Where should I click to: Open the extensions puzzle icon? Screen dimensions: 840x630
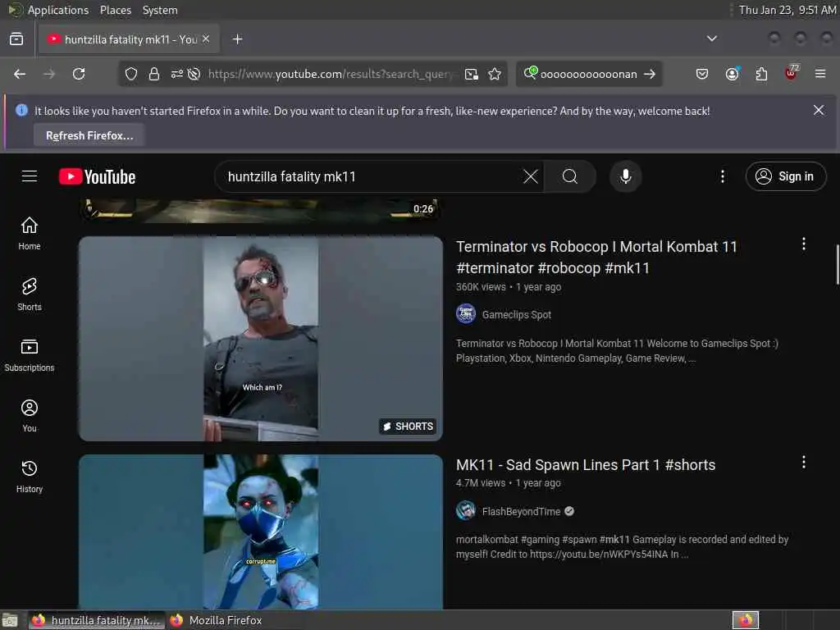point(761,74)
